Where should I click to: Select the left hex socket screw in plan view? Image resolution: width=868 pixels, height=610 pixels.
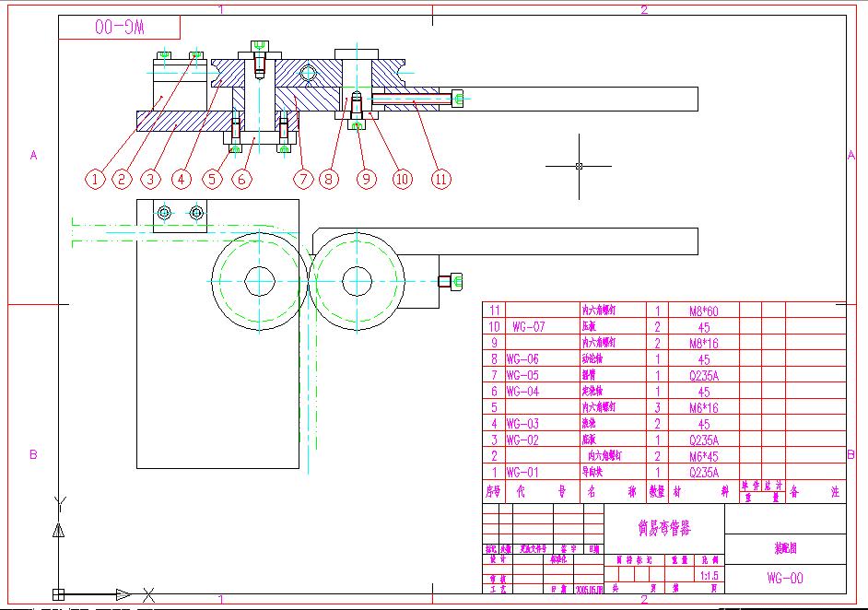pyautogui.click(x=164, y=213)
